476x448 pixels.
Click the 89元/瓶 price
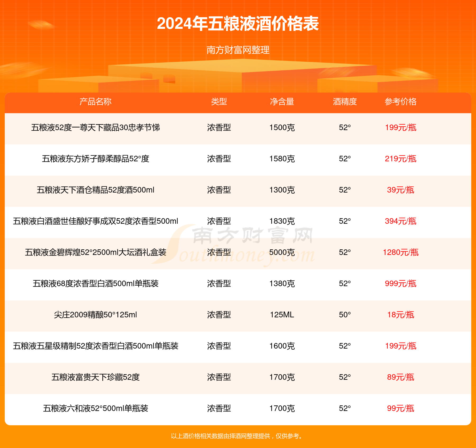(401, 377)
